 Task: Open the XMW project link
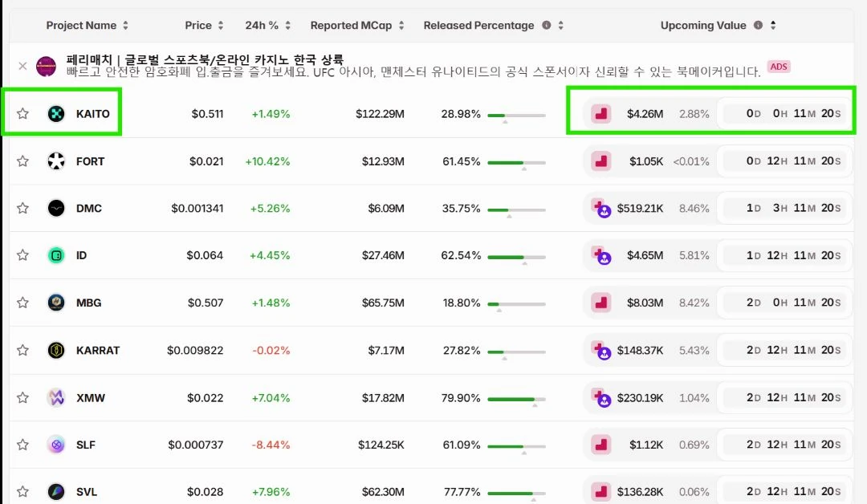click(x=91, y=398)
